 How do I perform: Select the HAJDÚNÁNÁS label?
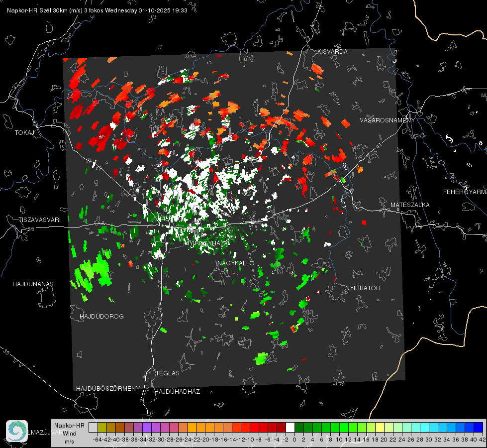[33, 284]
